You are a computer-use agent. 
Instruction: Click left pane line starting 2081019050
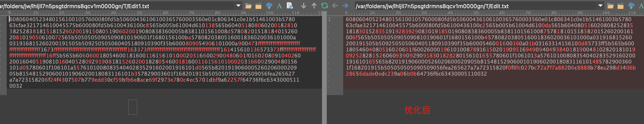(x=152, y=37)
